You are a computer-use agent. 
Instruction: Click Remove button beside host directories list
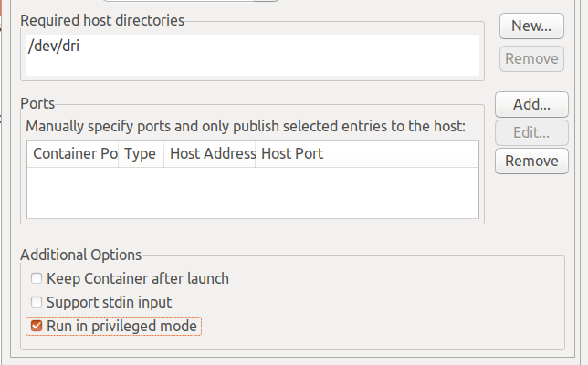tap(530, 58)
